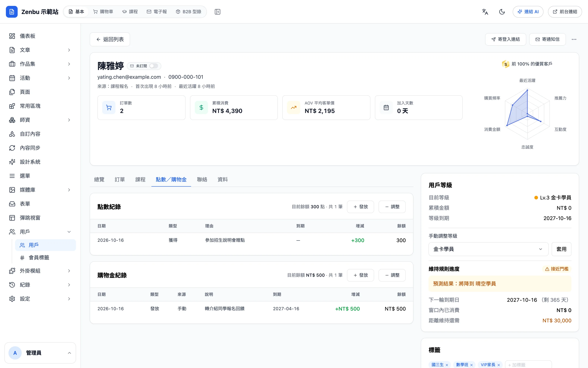
Task: Select the 用戶 sub-item under users
Action: point(45,245)
